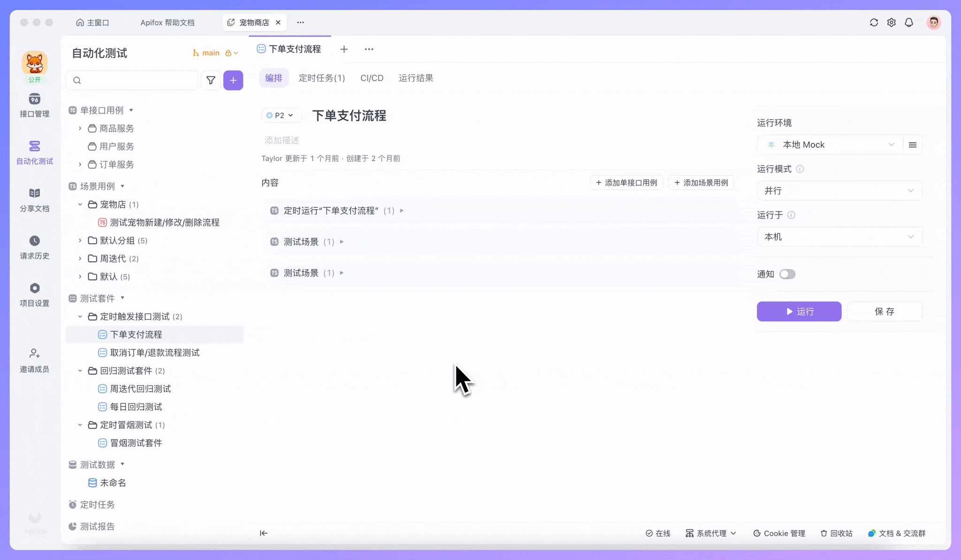
Task: Click the purple plus button to create test
Action: tap(233, 80)
